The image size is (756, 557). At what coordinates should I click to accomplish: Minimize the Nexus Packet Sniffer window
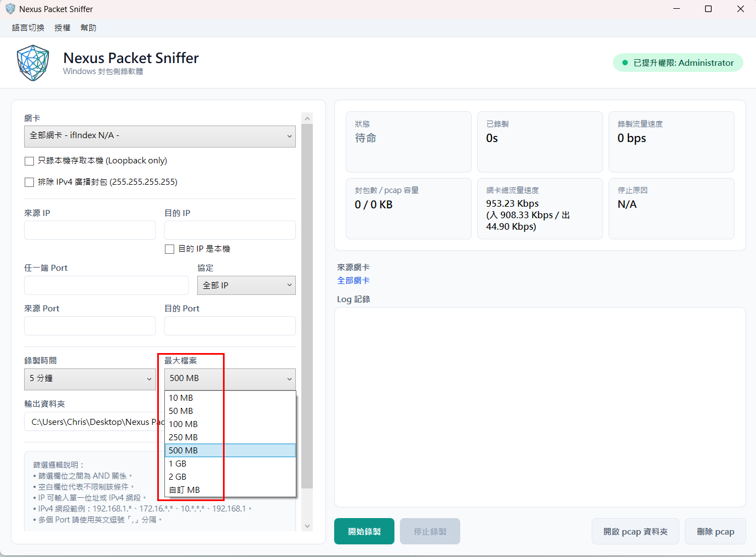(x=677, y=9)
